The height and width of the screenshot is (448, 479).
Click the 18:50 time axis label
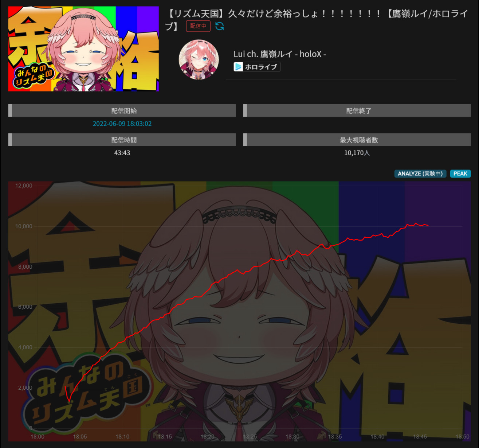tap(462, 436)
